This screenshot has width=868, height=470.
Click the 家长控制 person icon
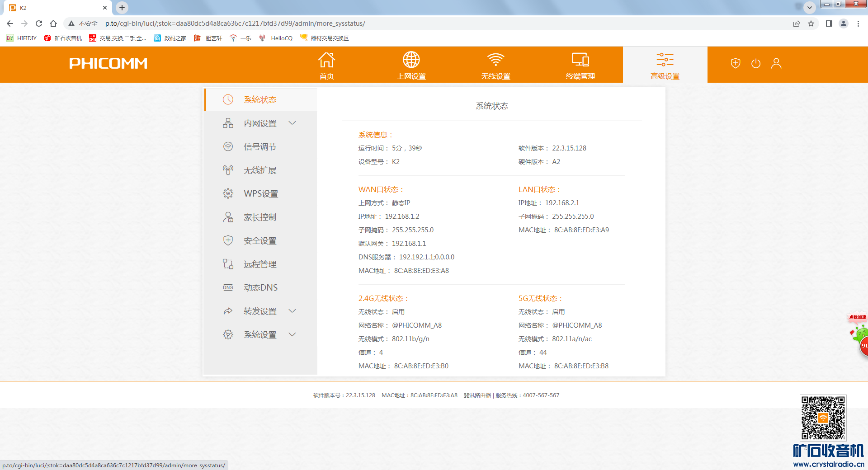tap(228, 217)
